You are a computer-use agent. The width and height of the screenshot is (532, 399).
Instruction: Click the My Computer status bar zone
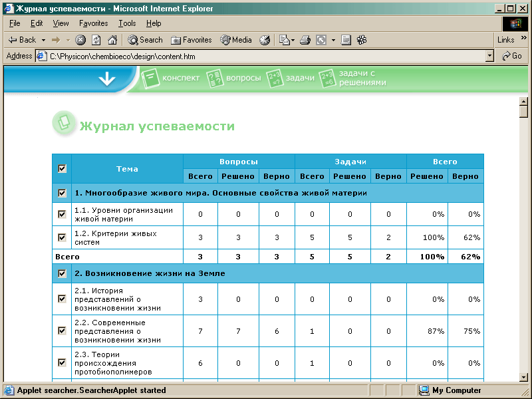pos(450,390)
